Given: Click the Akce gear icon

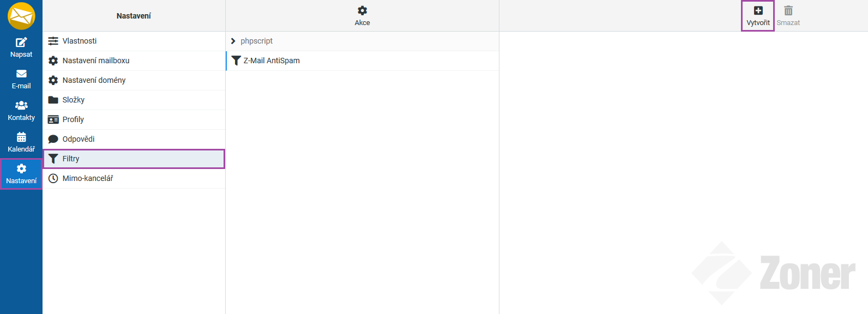Looking at the screenshot, I should pyautogui.click(x=362, y=11).
